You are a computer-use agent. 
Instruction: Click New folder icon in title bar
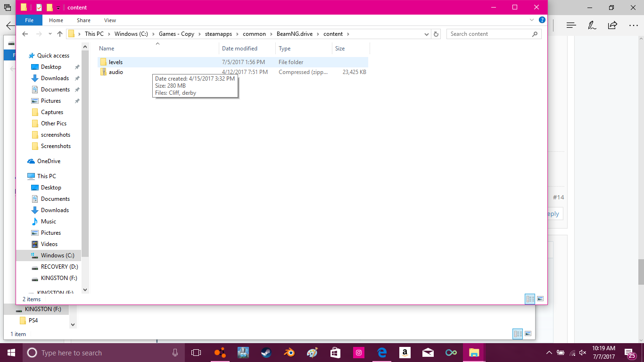pos(50,8)
